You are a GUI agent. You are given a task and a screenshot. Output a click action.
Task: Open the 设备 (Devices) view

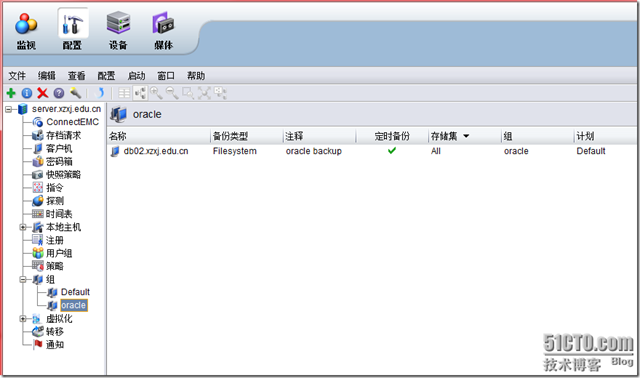(x=118, y=32)
